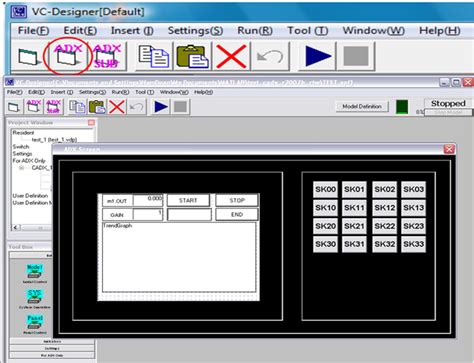The width and height of the screenshot is (474, 363).
Task: Click the SK12 soft key
Action: (384, 208)
